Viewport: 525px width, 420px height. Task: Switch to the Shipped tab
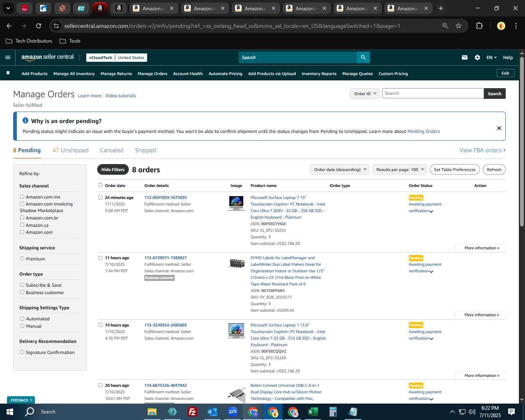pos(146,150)
